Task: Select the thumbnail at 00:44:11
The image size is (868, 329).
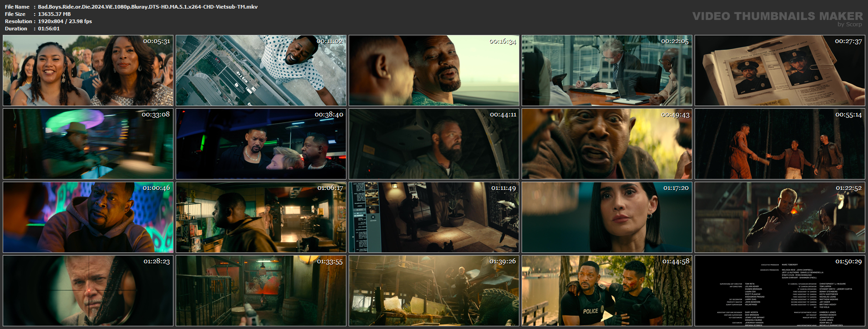Action: pyautogui.click(x=434, y=144)
